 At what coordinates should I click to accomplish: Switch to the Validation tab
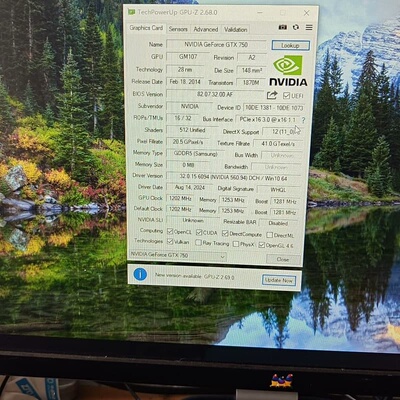[x=235, y=30]
